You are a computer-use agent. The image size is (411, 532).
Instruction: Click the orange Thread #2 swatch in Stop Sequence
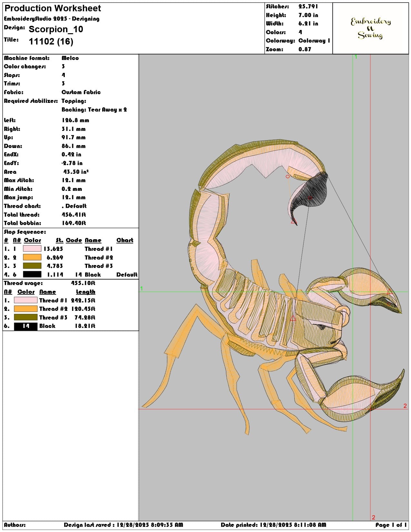pos(32,257)
